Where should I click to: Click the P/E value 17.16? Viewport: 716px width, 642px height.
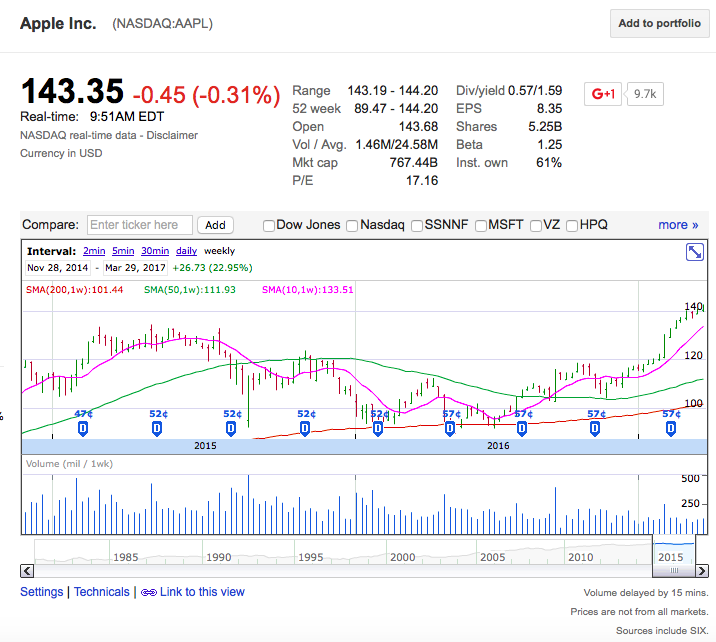point(422,181)
